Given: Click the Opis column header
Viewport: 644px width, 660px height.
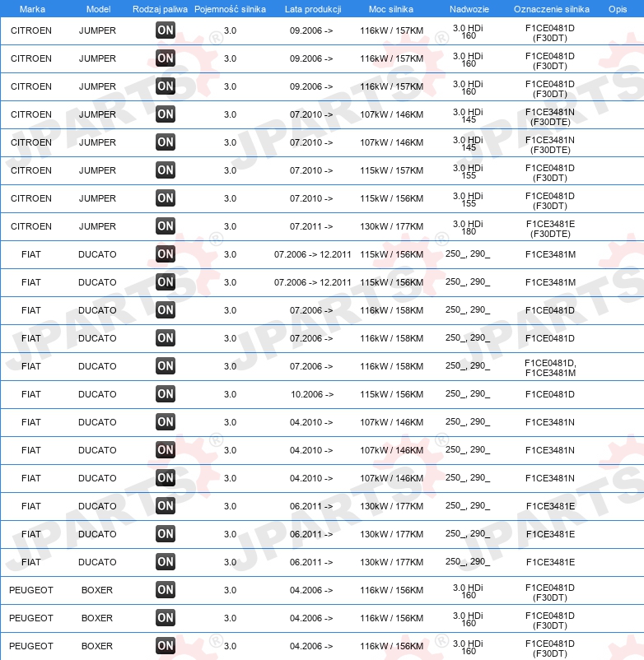Looking at the screenshot, I should [618, 9].
